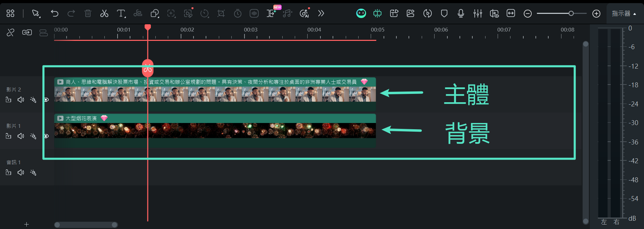Click the minus button to zoom out timeline

[x=527, y=14]
